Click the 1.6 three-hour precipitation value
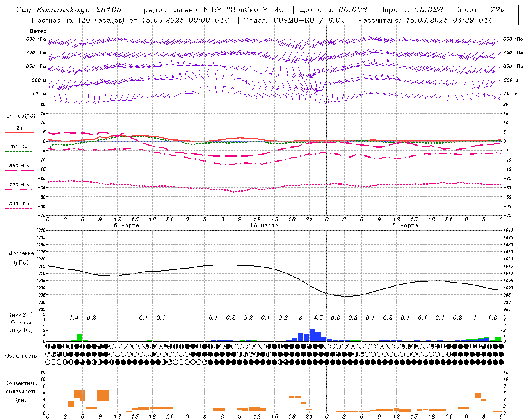 tap(492, 318)
